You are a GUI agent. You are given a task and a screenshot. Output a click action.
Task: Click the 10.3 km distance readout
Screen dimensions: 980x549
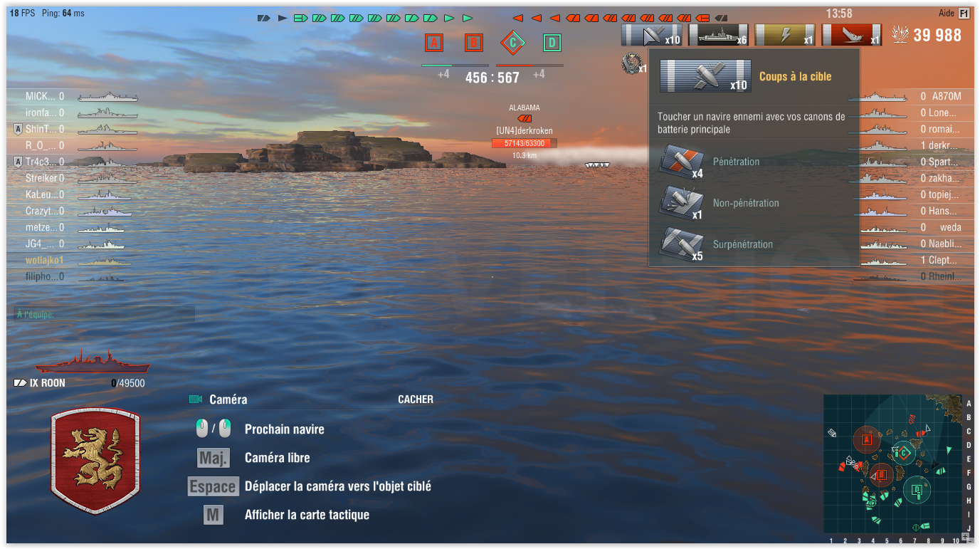[x=525, y=155]
